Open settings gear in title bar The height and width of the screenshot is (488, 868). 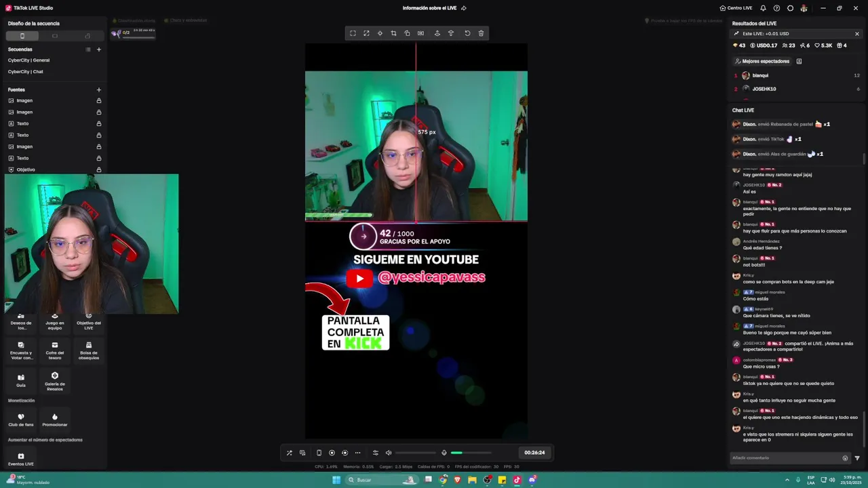[x=790, y=8]
